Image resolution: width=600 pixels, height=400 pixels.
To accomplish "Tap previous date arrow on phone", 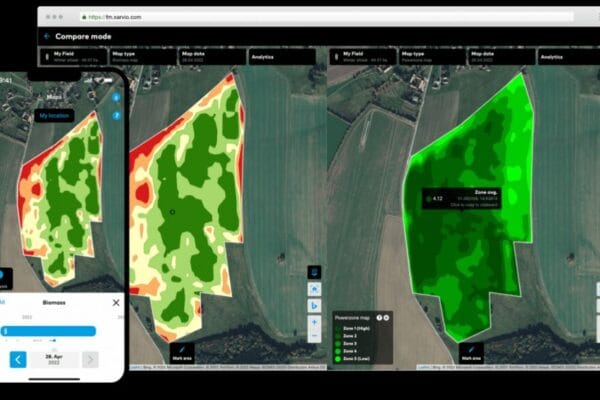I will pos(18,359).
